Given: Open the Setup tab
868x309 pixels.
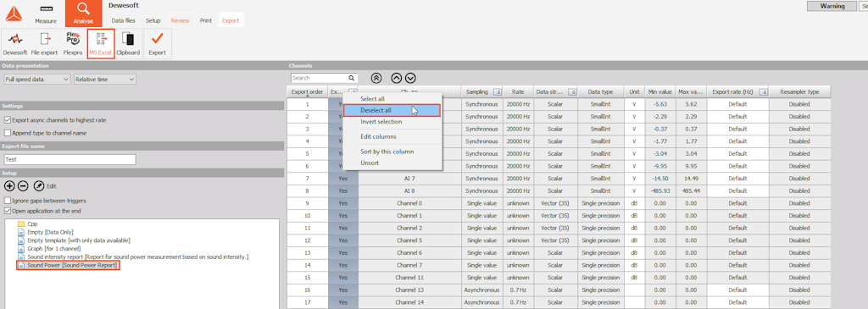Looking at the screenshot, I should click(153, 20).
